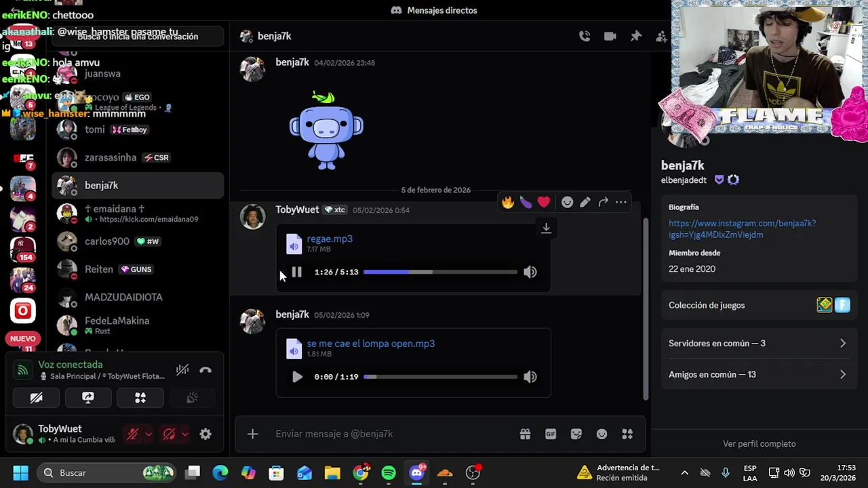The height and width of the screenshot is (488, 868).
Task: Open the GIF picker
Action: [x=551, y=434]
